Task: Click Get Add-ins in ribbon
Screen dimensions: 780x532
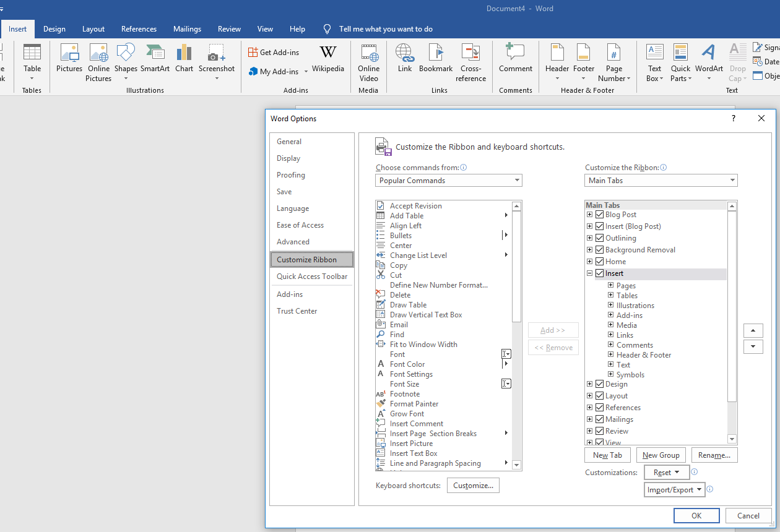Action: pyautogui.click(x=274, y=53)
